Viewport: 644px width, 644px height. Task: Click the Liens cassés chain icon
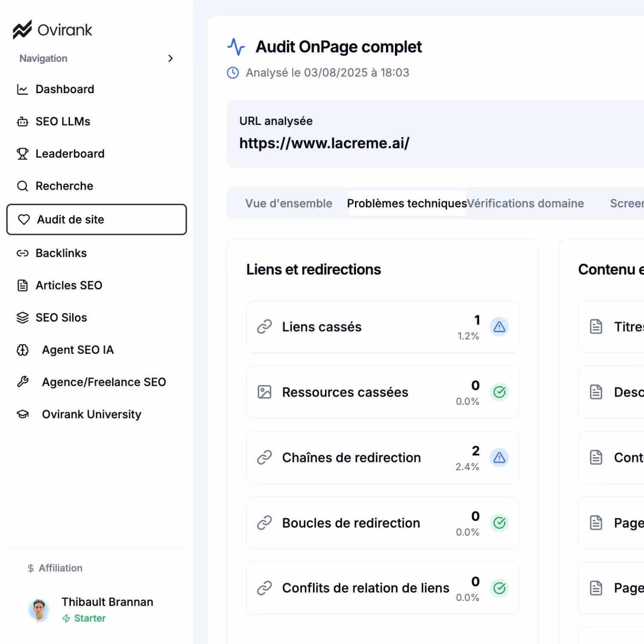point(264,327)
